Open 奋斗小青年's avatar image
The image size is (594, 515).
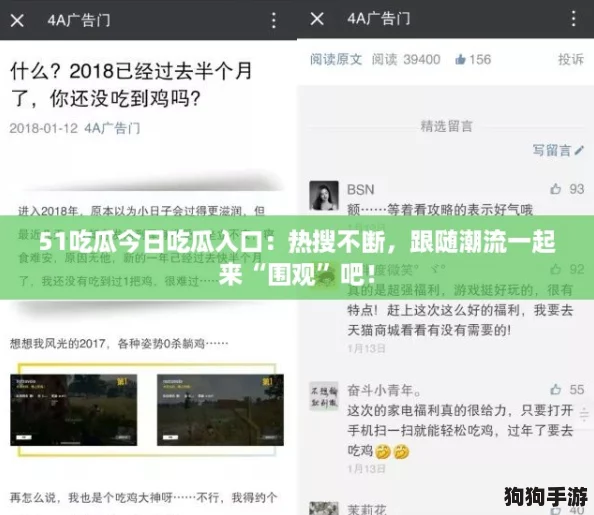point(324,396)
